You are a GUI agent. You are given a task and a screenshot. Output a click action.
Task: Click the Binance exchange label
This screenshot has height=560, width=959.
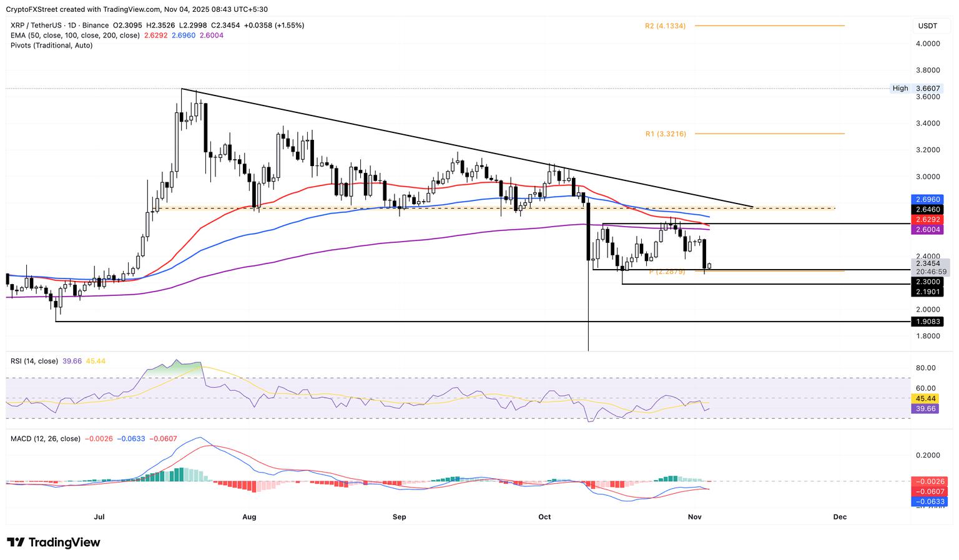[97, 25]
